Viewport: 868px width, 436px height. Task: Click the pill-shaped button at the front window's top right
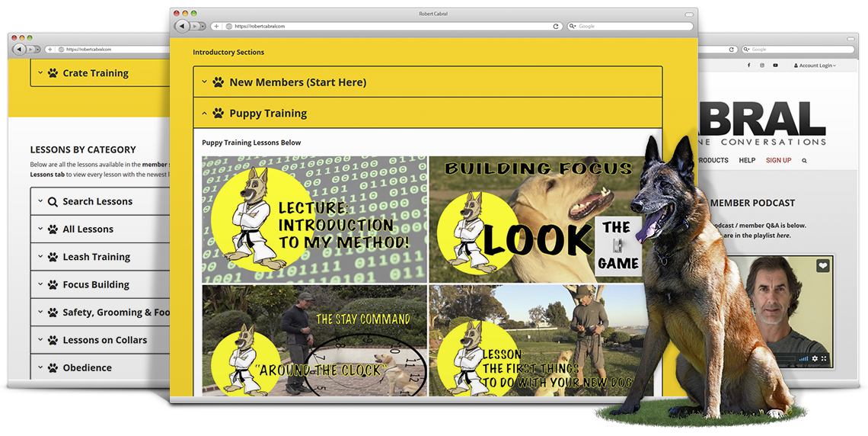point(689,14)
